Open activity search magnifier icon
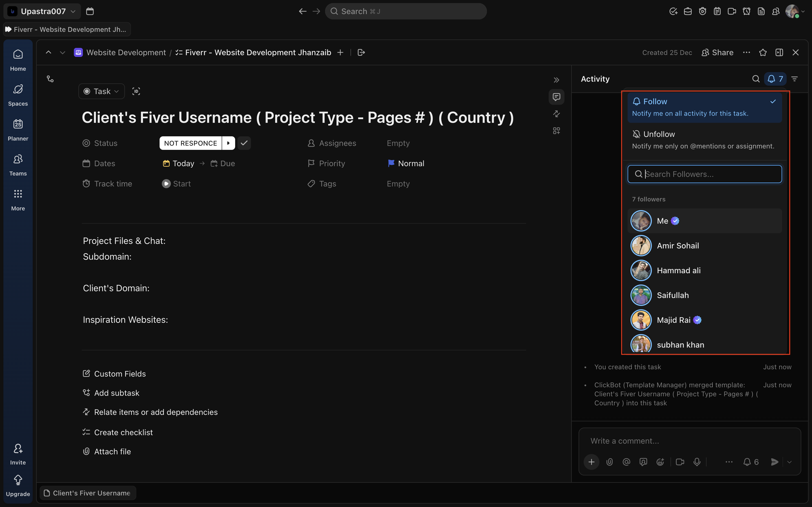The image size is (812, 507). click(x=756, y=79)
